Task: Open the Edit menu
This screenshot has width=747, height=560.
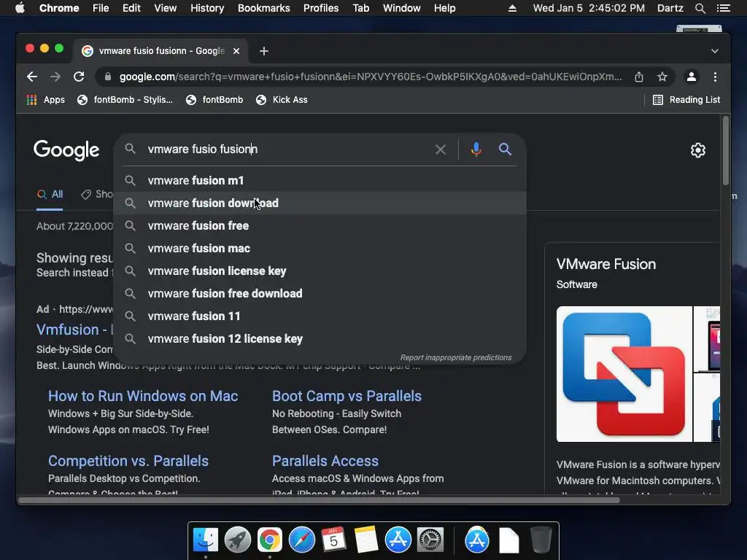Action: (x=131, y=8)
